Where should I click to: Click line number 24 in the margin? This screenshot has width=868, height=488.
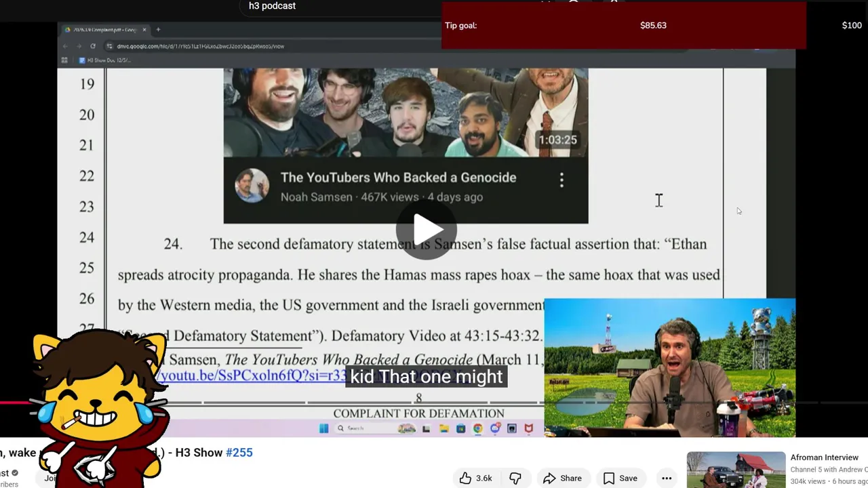[86, 237]
